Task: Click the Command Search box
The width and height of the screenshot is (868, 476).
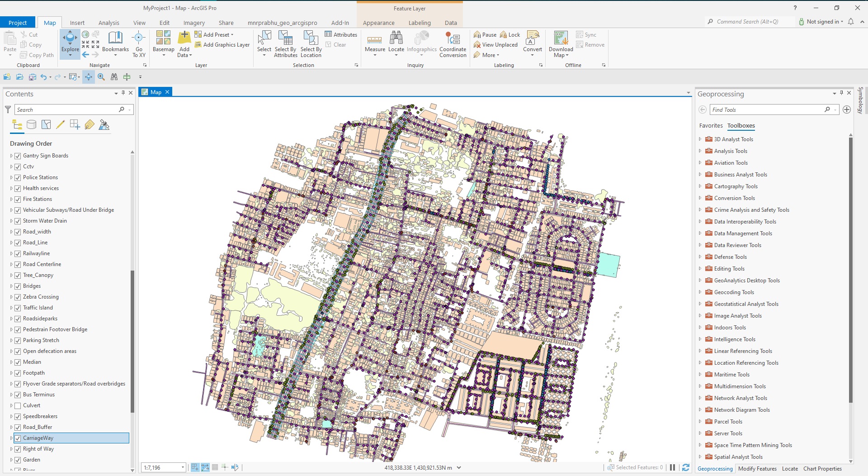Action: 749,22
